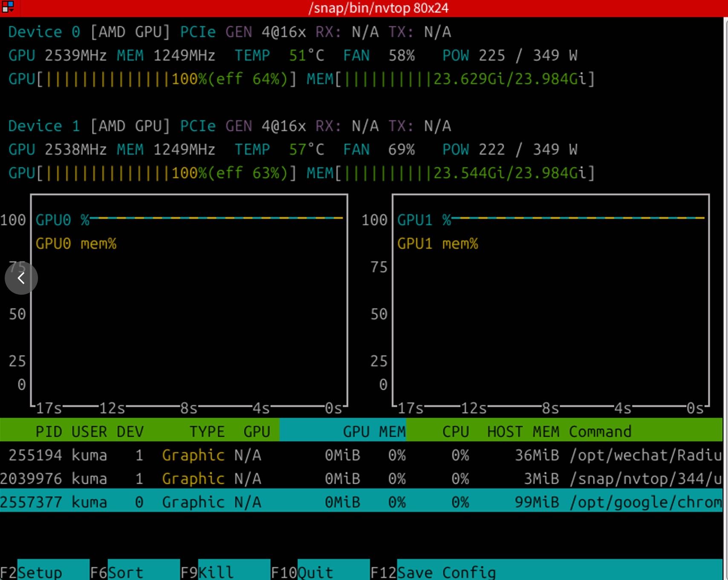The width and height of the screenshot is (728, 580).
Task: Click the PID column header
Action: coord(49,432)
